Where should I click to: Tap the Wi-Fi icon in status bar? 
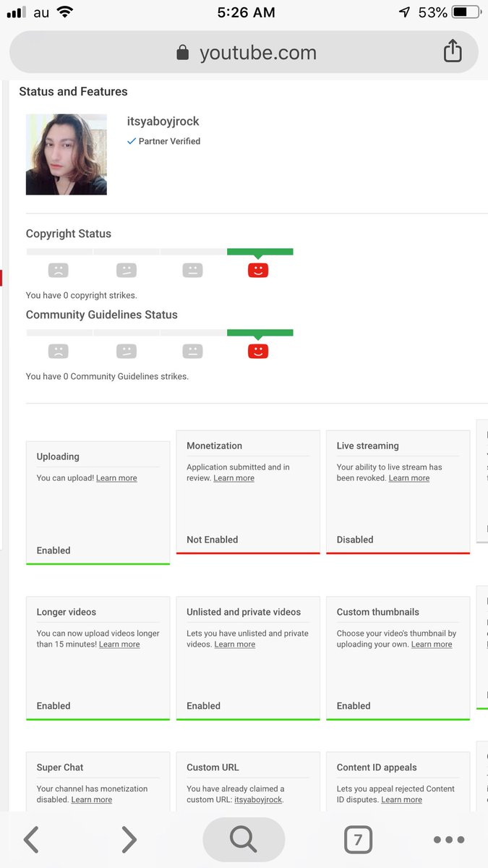click(65, 12)
